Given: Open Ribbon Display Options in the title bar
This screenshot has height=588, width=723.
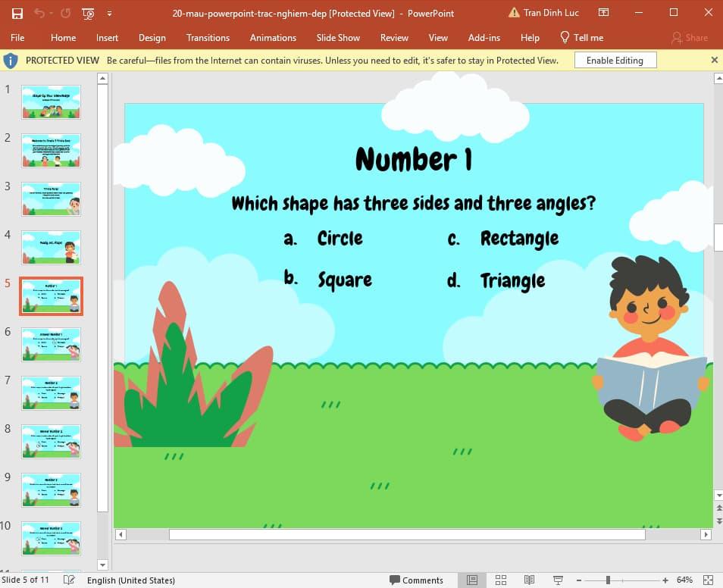Looking at the screenshot, I should pyautogui.click(x=604, y=13).
